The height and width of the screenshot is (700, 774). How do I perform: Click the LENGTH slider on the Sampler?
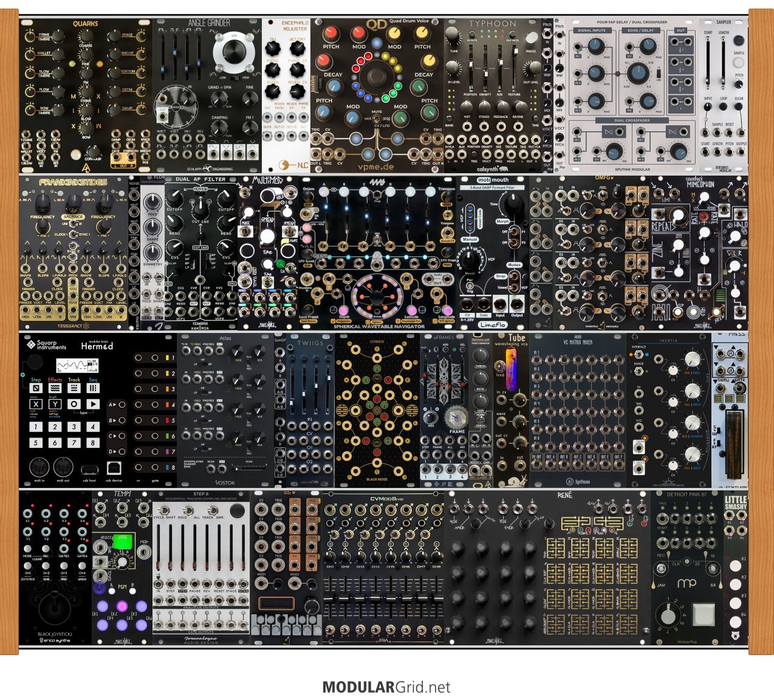[723, 62]
